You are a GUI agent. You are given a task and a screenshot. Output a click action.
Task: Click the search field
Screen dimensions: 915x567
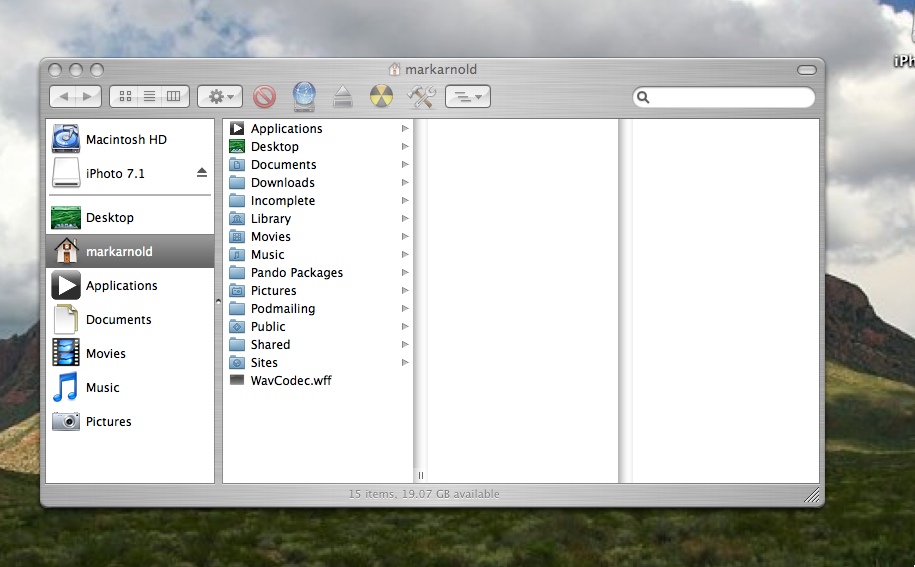[x=724, y=97]
